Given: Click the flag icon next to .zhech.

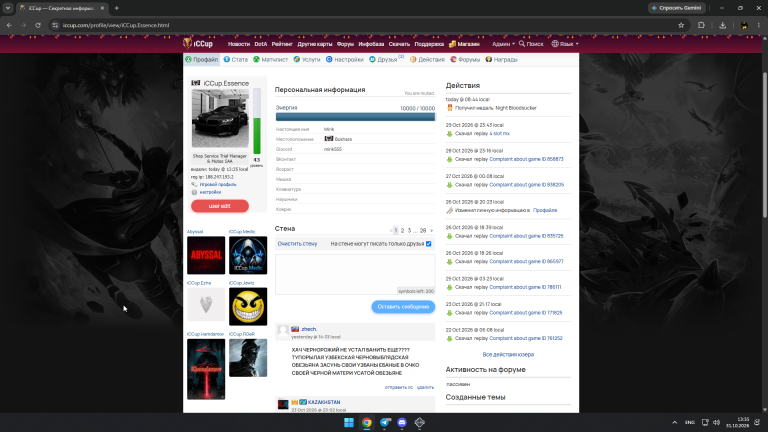Looking at the screenshot, I should click(295, 329).
